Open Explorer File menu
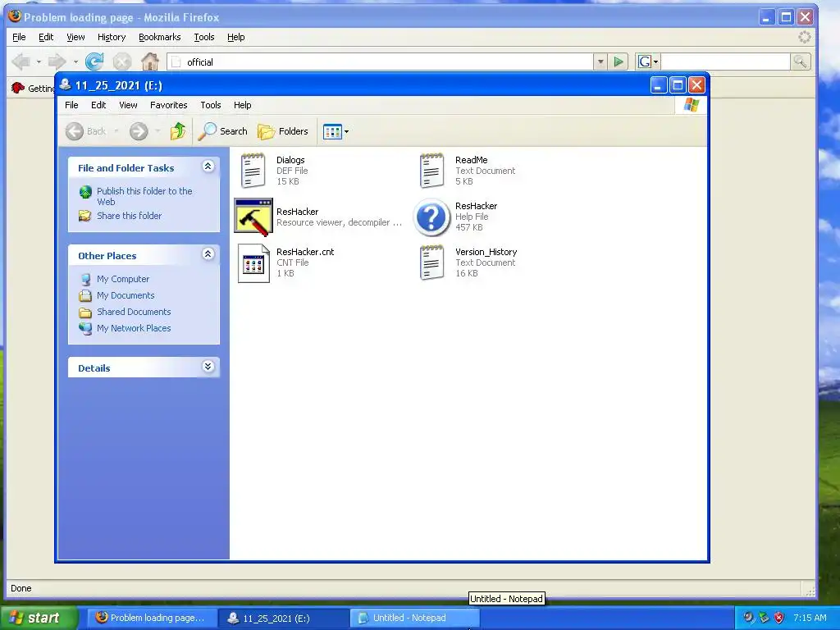The image size is (840, 630). 71,105
